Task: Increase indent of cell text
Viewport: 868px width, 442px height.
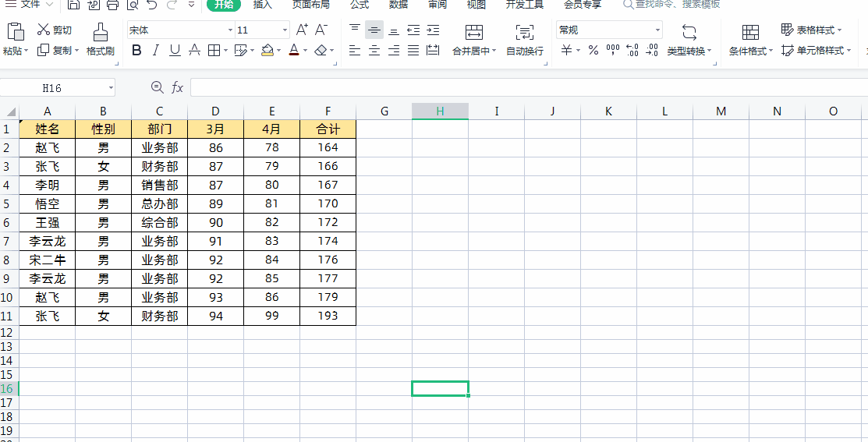Action: click(x=433, y=30)
